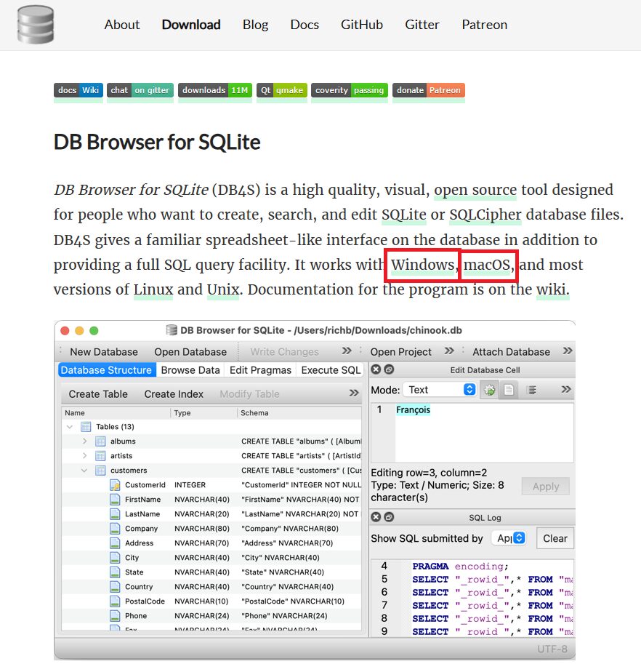Open the Execute SQL tab
The width and height of the screenshot is (641, 672).
coord(331,370)
